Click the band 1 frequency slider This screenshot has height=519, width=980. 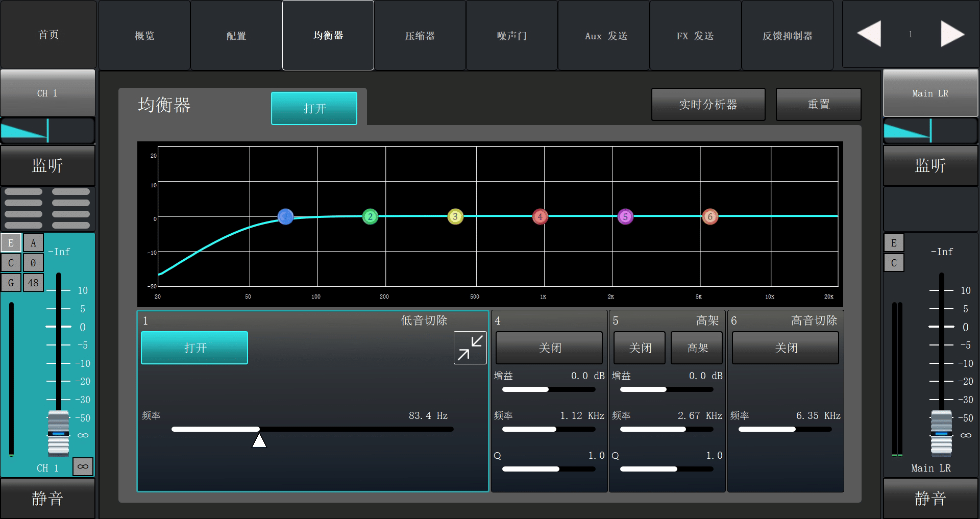tap(312, 429)
